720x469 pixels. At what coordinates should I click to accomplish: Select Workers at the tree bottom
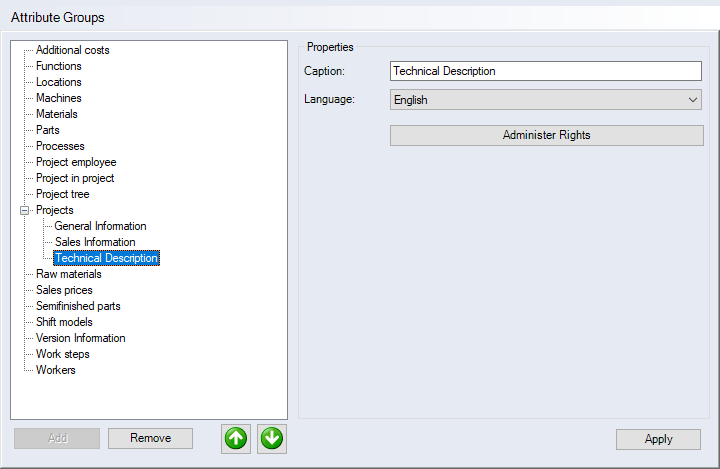[56, 370]
